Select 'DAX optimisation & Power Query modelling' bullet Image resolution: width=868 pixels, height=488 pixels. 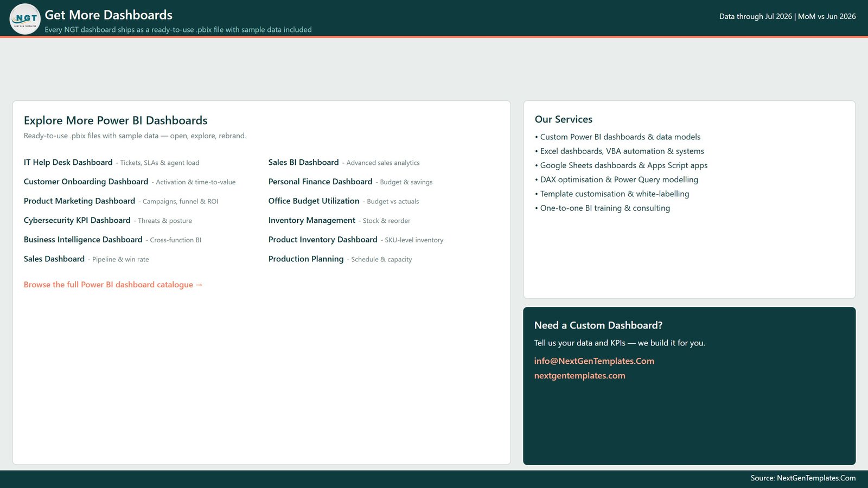[x=616, y=179]
